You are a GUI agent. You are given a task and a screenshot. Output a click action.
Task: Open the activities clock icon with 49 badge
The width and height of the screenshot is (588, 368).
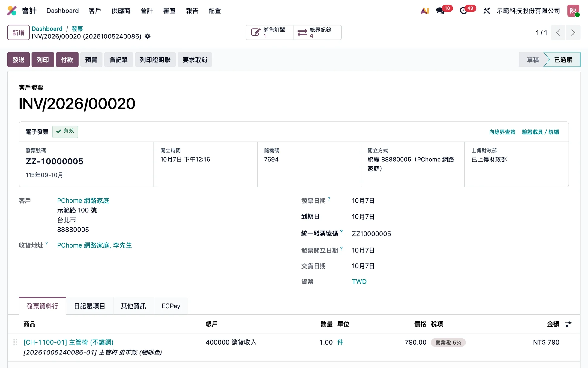[463, 11]
